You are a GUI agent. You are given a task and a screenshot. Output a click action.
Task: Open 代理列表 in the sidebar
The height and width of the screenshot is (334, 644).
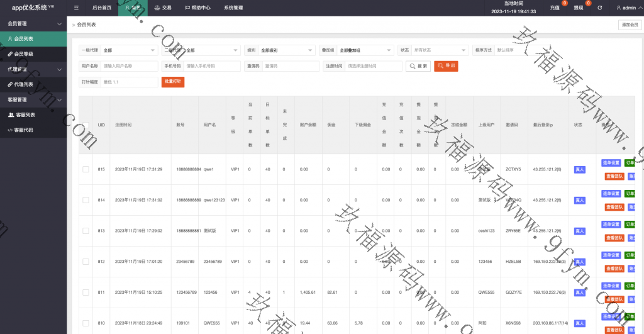point(23,84)
